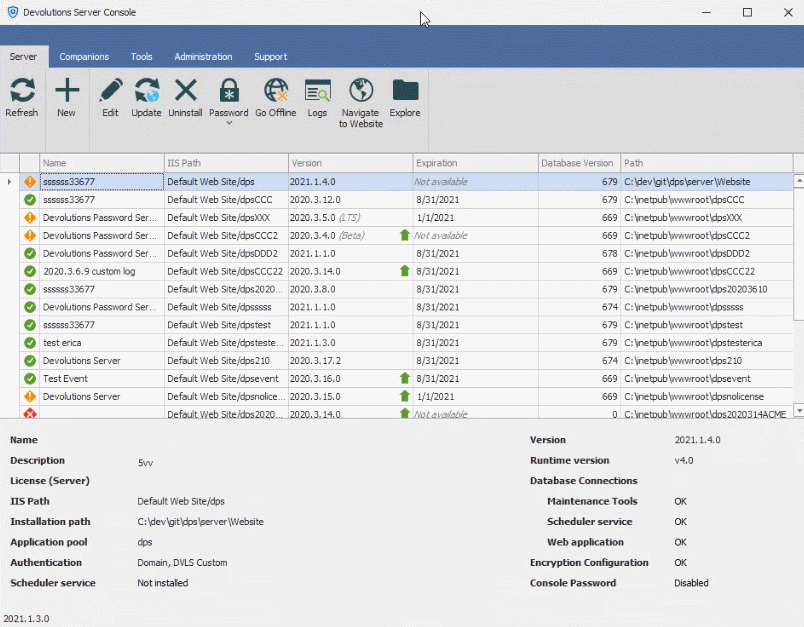Viewport: 804px width, 627px height.
Task: Sort by the Database Version column header
Action: click(577, 163)
